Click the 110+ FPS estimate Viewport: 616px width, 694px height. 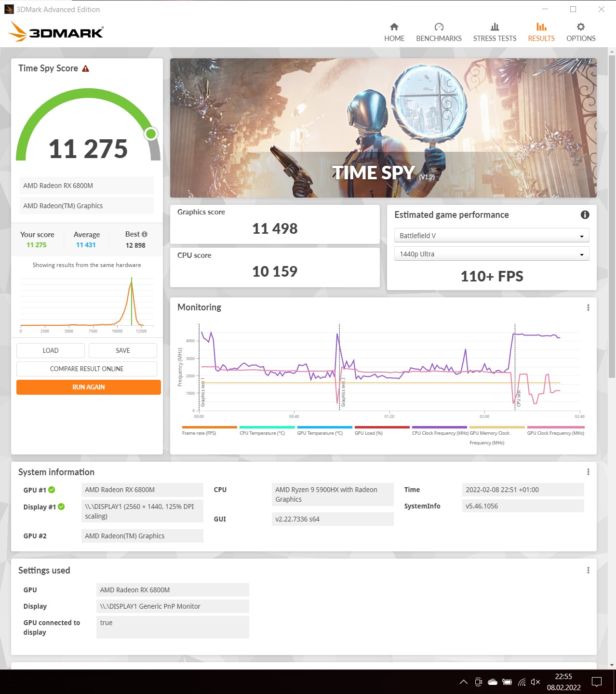[x=492, y=276]
